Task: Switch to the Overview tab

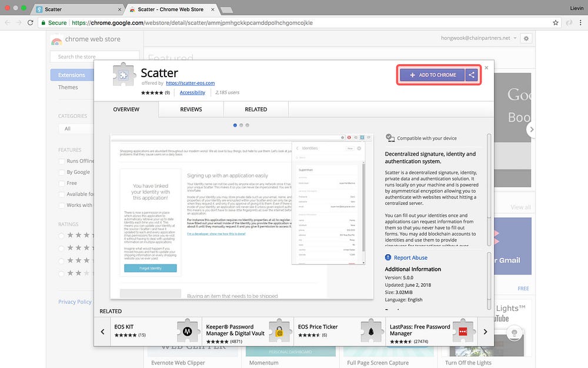Action: click(x=126, y=110)
